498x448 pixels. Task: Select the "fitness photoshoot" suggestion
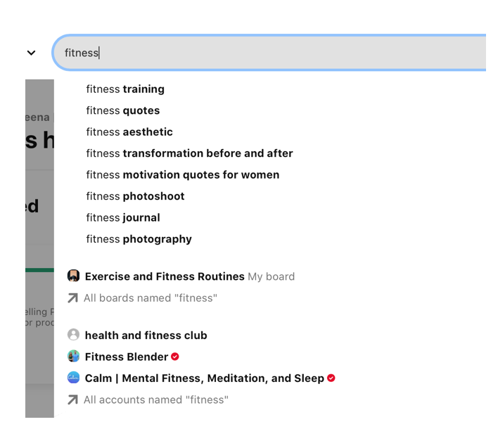[135, 196]
